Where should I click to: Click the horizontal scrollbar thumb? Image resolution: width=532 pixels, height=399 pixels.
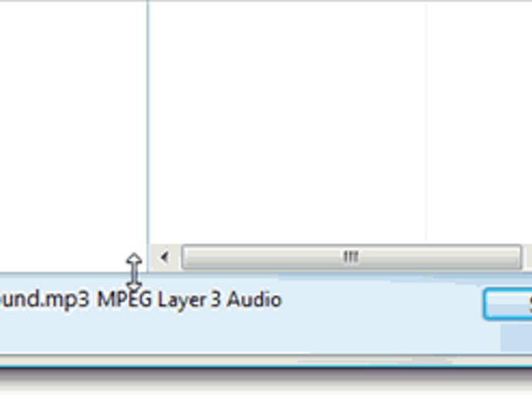point(352,257)
